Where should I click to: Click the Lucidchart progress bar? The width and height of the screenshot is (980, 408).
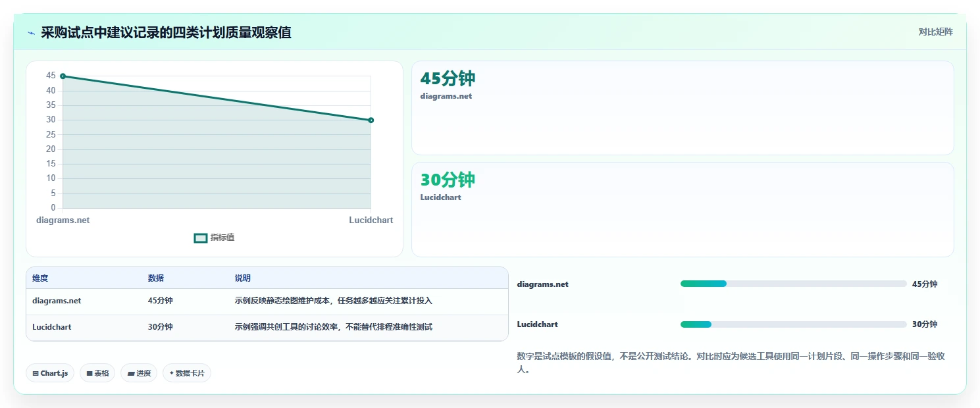click(794, 324)
